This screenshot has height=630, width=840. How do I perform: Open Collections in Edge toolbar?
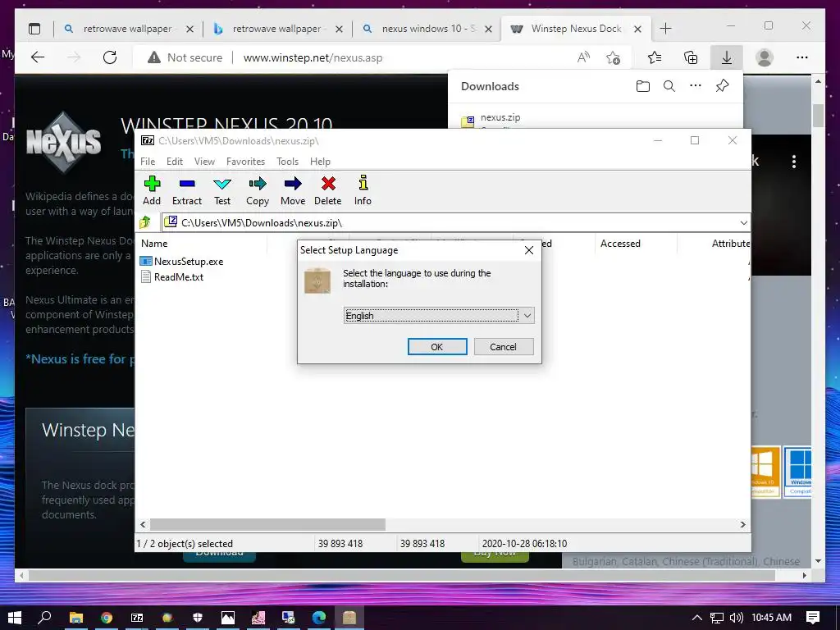pos(691,57)
